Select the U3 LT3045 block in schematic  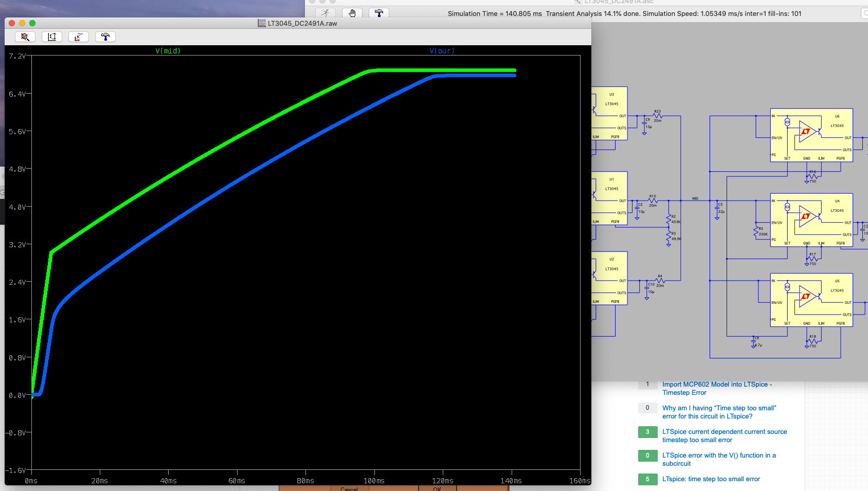pyautogui.click(x=609, y=113)
